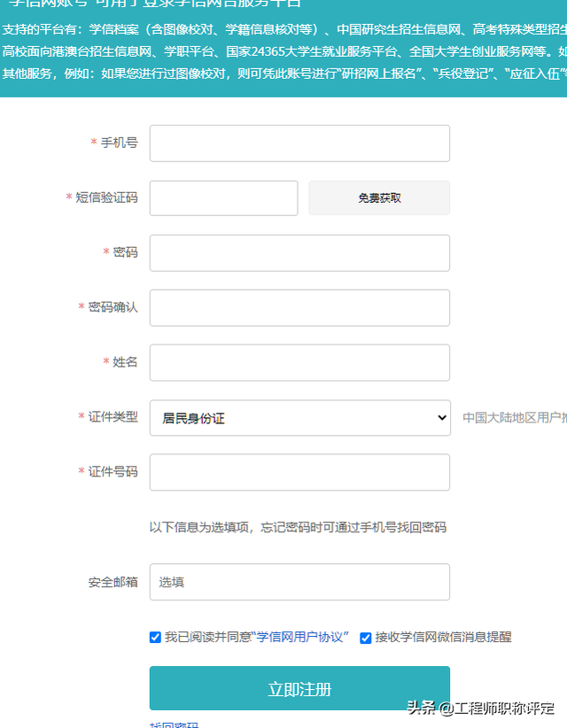Follow the 找回密码 link
This screenshot has height=728, width=567.
175,724
